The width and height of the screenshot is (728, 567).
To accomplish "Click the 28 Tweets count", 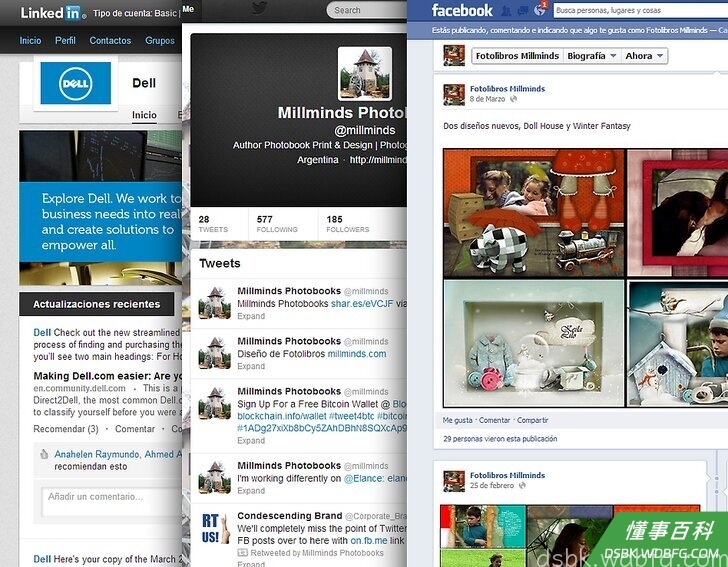I will [x=213, y=223].
